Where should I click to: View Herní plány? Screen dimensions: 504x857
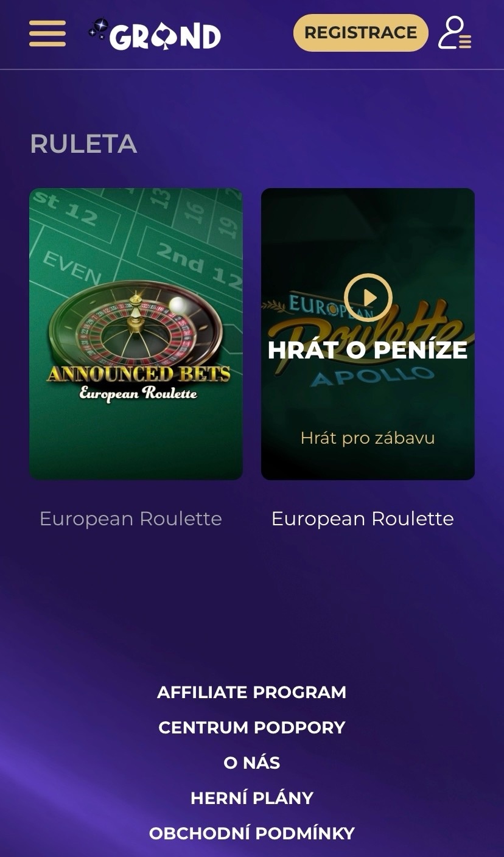point(252,798)
